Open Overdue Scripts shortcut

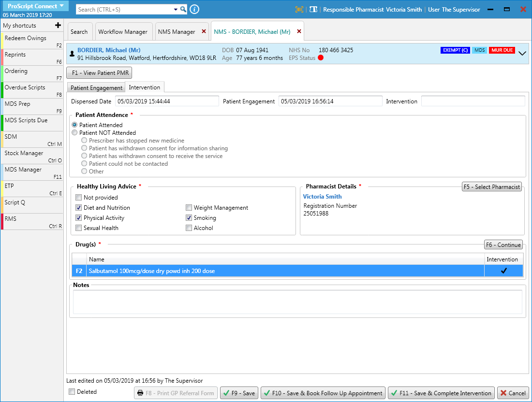32,90
